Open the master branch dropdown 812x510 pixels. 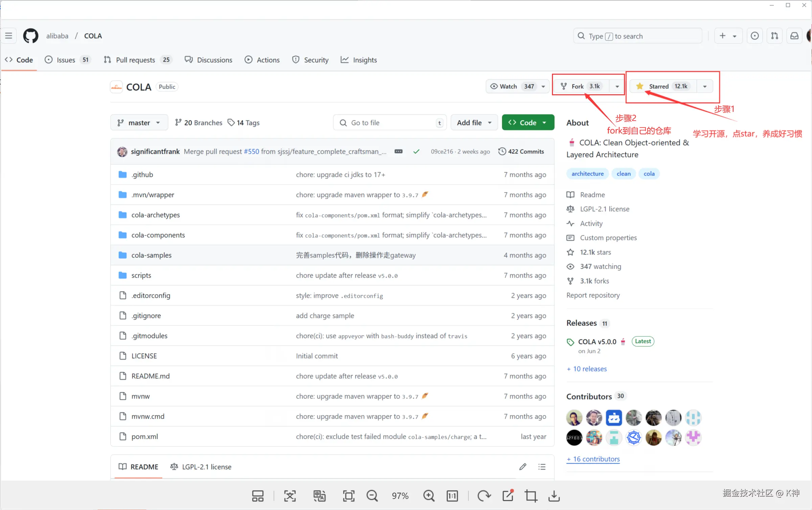(x=139, y=123)
